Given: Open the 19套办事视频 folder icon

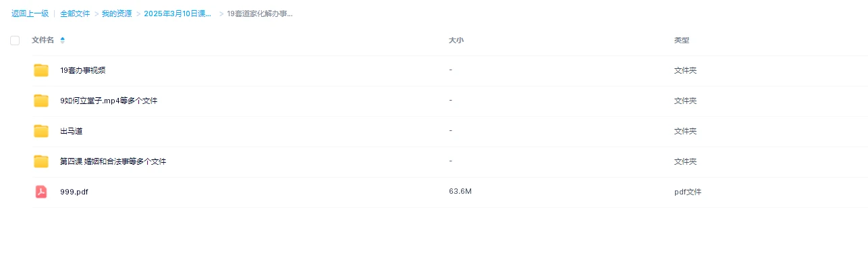Looking at the screenshot, I should [x=41, y=70].
